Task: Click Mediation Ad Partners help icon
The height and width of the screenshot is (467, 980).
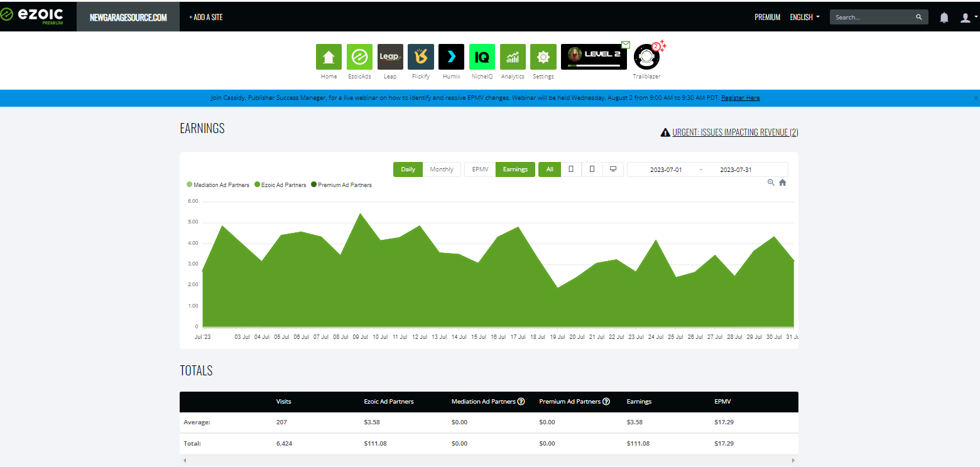Action: click(521, 402)
